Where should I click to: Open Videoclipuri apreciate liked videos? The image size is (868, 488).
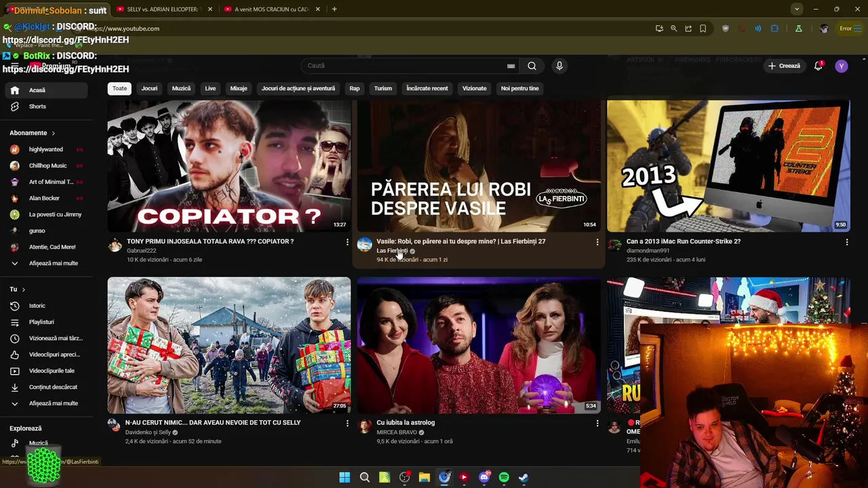[x=45, y=354]
